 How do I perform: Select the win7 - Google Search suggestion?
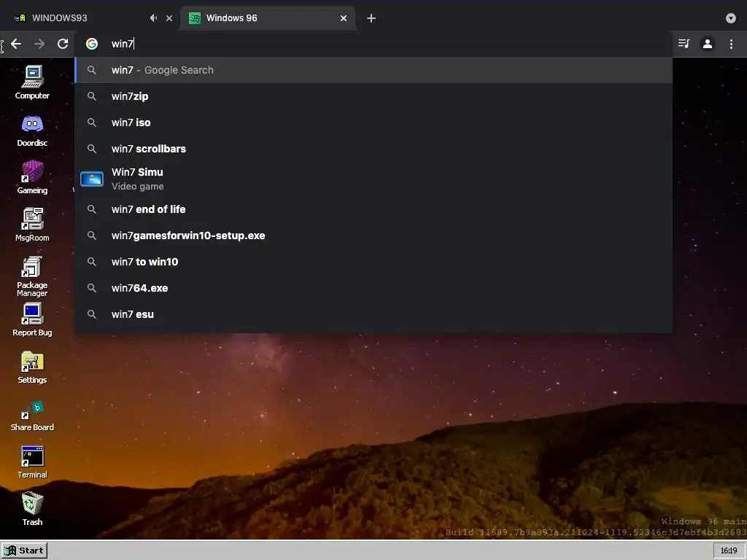pyautogui.click(x=373, y=70)
